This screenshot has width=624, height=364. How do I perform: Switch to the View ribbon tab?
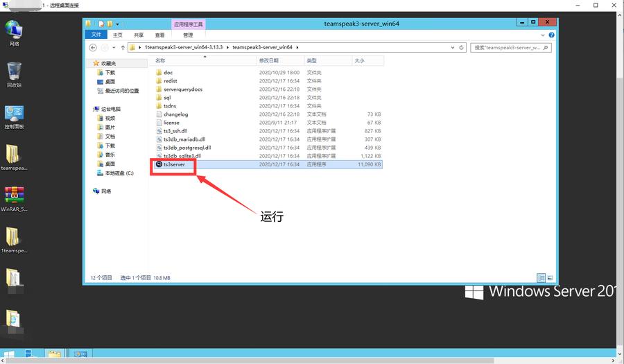[x=160, y=35]
